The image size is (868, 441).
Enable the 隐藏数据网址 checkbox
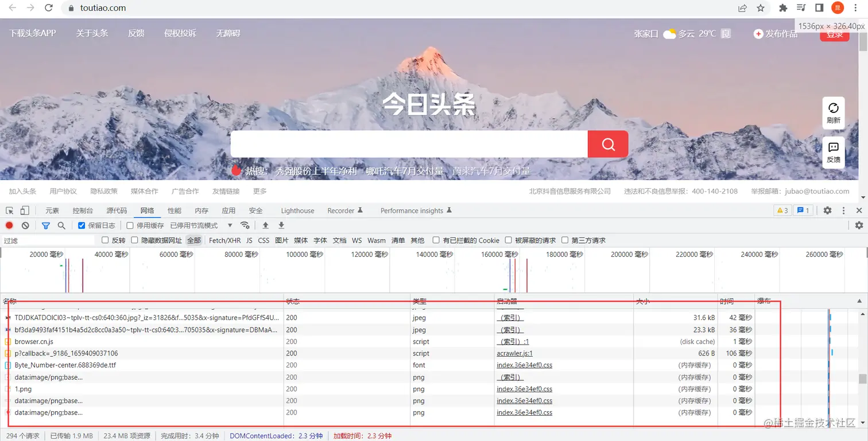[x=135, y=240]
